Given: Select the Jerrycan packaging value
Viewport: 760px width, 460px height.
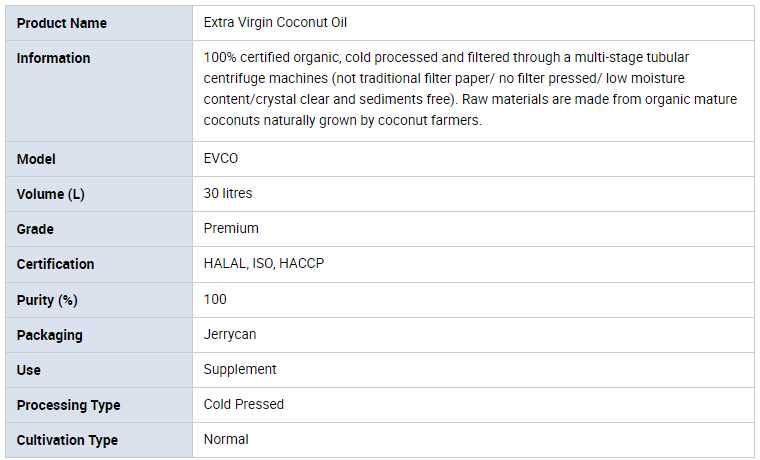Looking at the screenshot, I should coord(230,335).
